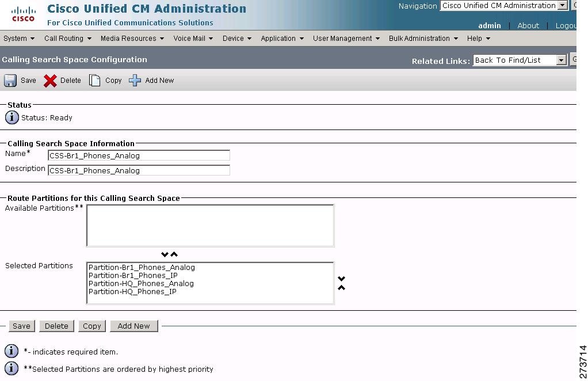This screenshot has height=381, width=588.
Task: Open the Voice Mail menu
Action: click(193, 38)
